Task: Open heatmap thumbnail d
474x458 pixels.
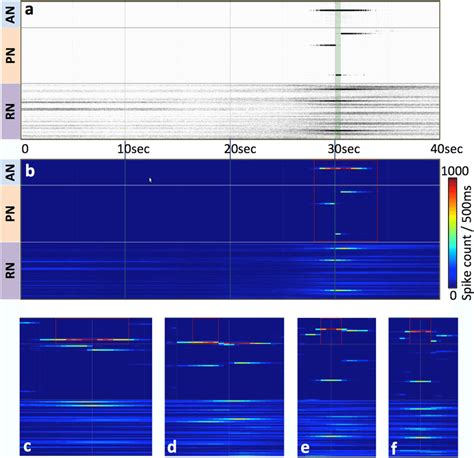Action: [x=224, y=387]
